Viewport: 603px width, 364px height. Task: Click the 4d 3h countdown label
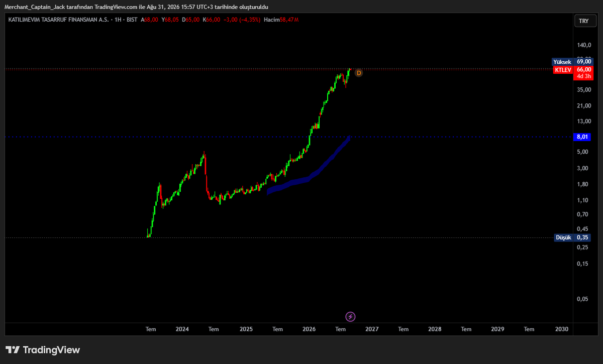(x=583, y=77)
